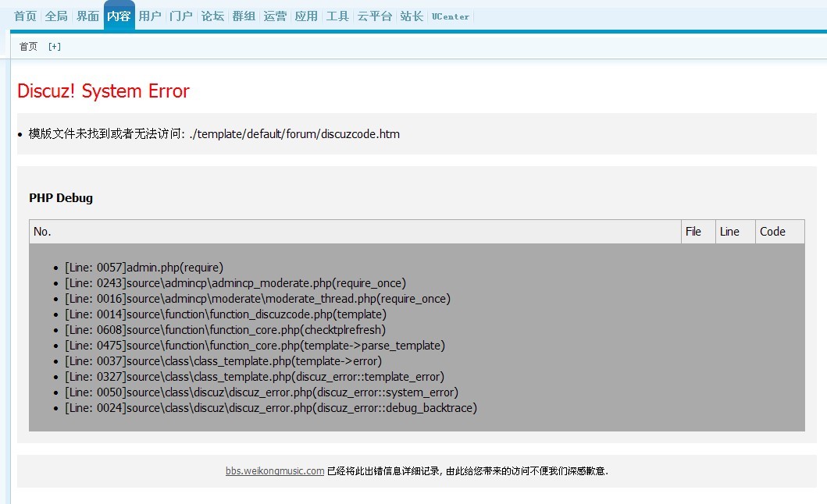The height and width of the screenshot is (504, 827).
Task: Click the PHP Debug heading
Action: 61,197
